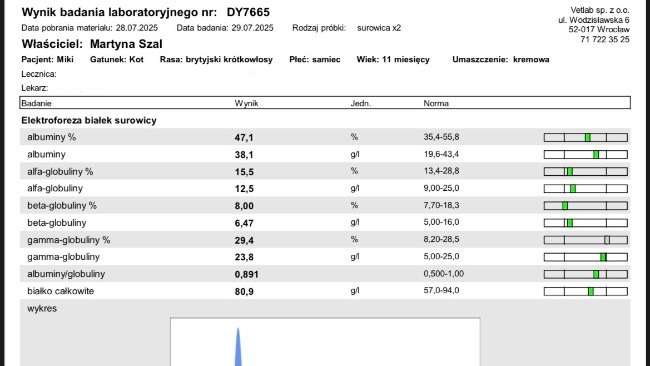
Task: Select the patient name Miki
Action: coord(65,59)
